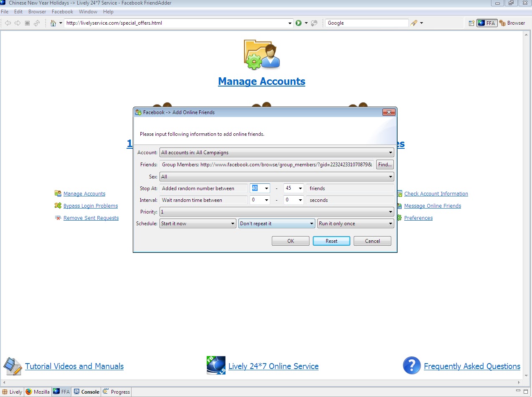Click the Manage Accounts small icon on left
Image resolution: width=532 pixels, height=397 pixels.
click(58, 193)
